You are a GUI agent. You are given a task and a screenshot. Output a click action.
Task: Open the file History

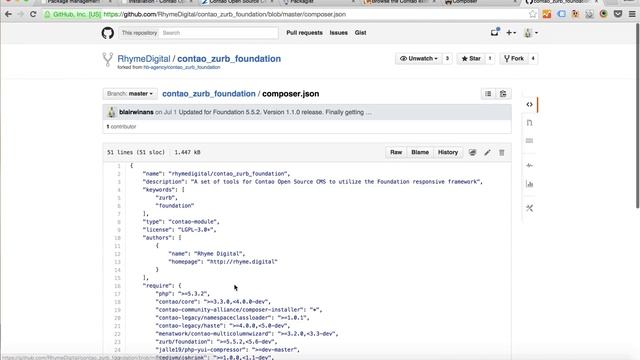point(448,152)
